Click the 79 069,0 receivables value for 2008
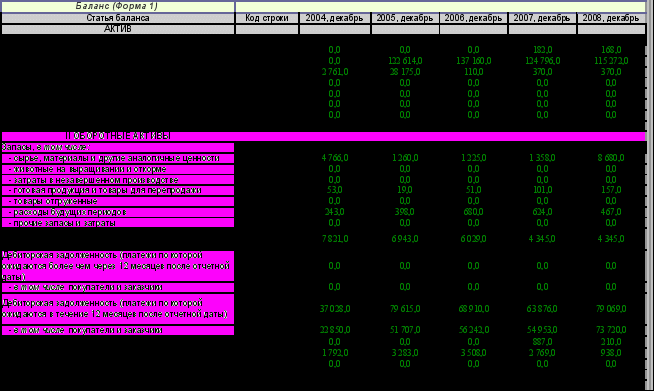The image size is (654, 391). (611, 309)
